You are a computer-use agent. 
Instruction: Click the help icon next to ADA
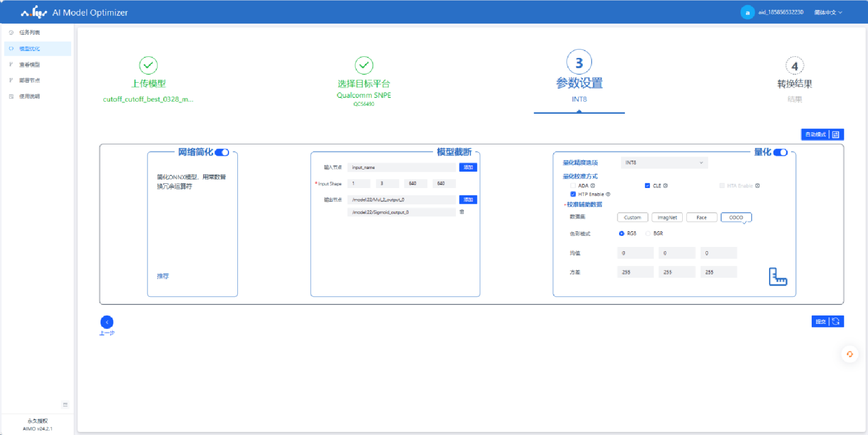tap(593, 185)
